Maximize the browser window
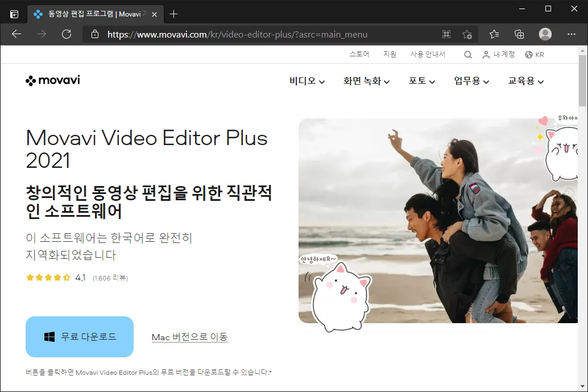Viewport: 588px width, 392px height. coord(548,9)
